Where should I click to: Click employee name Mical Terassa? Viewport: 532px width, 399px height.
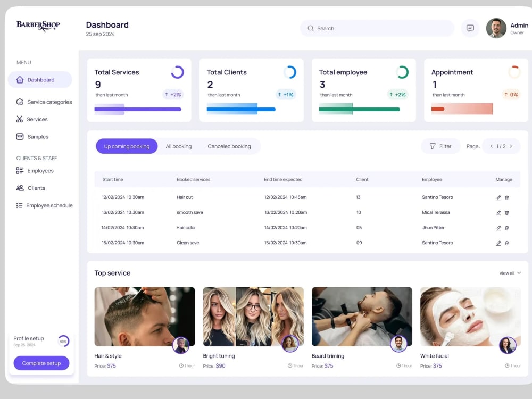(x=436, y=212)
